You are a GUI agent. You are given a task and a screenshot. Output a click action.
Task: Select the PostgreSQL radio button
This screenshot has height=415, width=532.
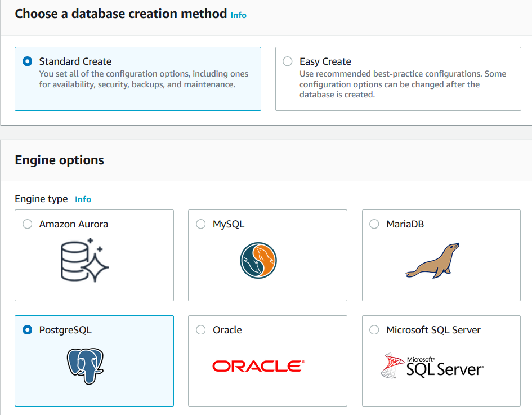coord(27,330)
